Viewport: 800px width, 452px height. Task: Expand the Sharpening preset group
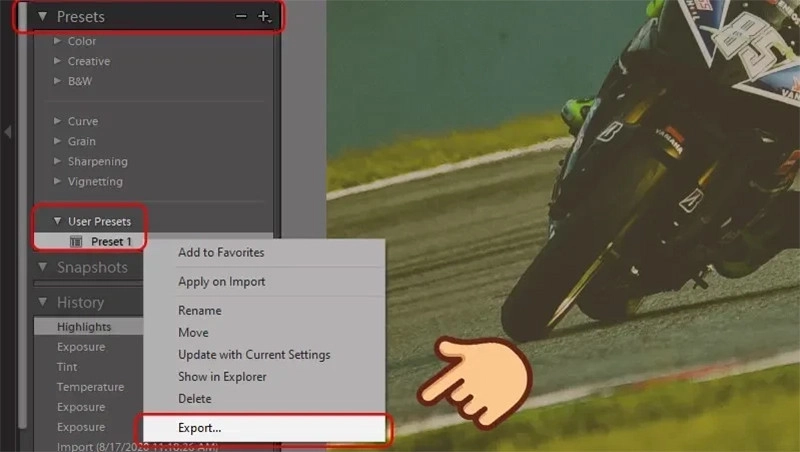(57, 161)
